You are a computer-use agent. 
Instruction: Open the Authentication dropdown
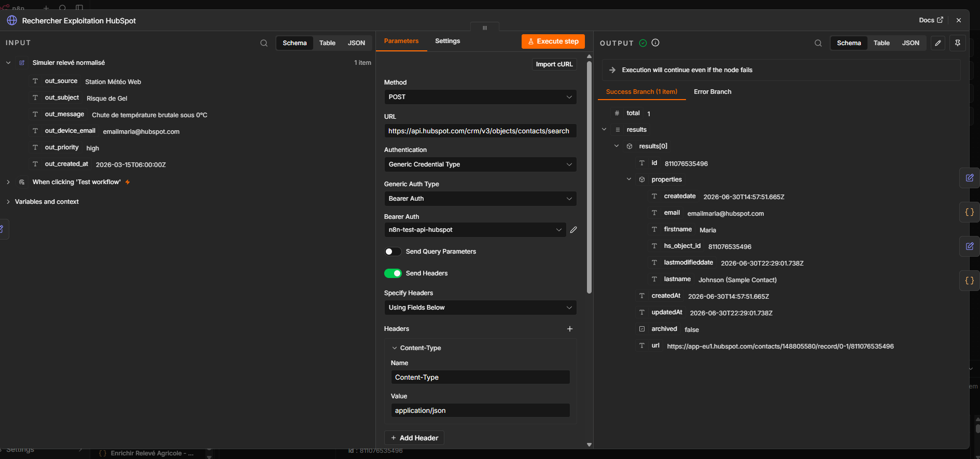480,164
